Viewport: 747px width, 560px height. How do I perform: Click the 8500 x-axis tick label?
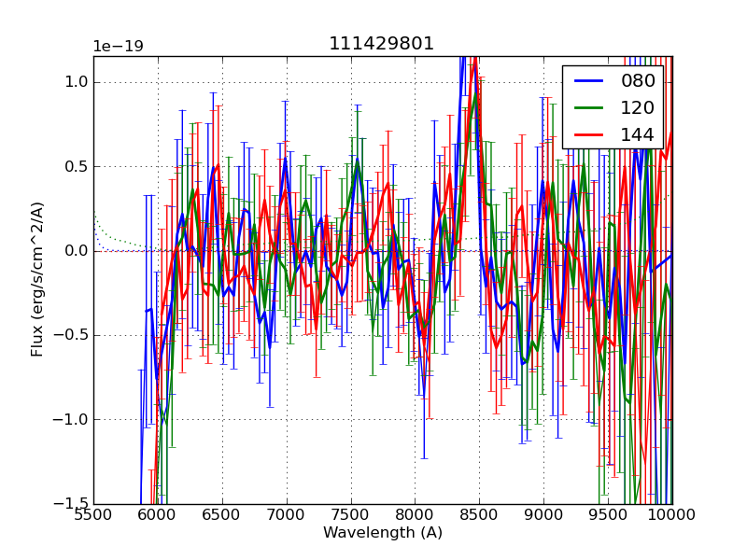[x=479, y=514]
